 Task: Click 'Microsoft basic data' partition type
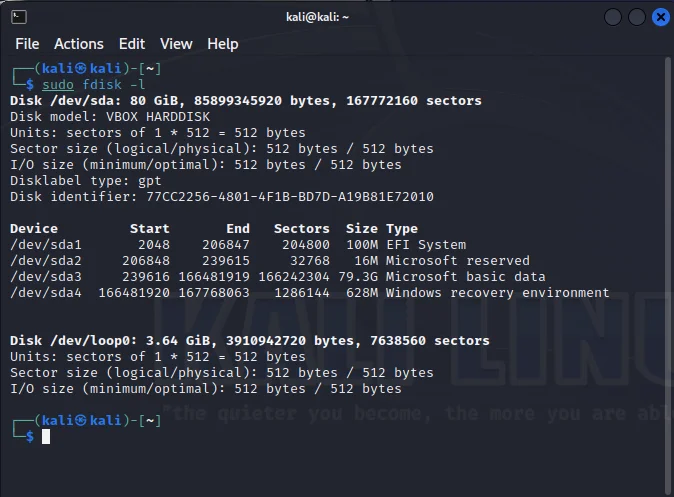pyautogui.click(x=466, y=276)
